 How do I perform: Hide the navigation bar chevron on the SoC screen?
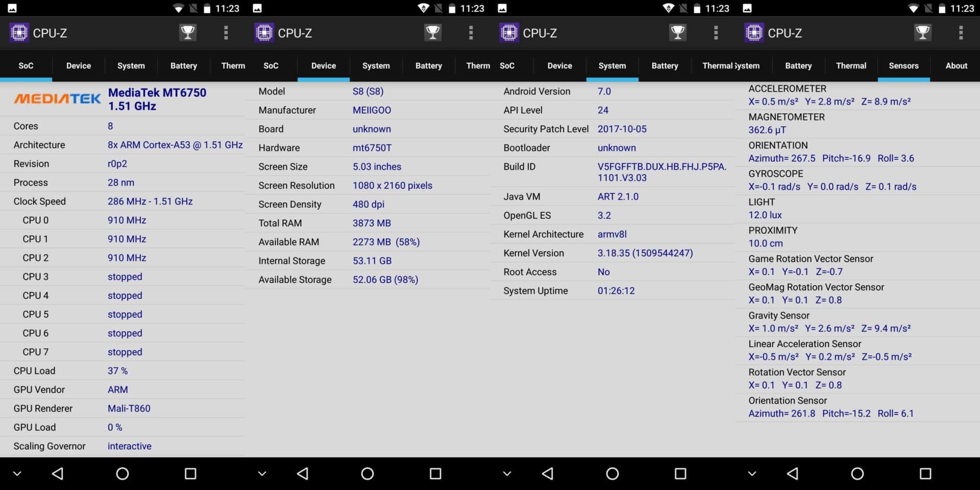(17, 474)
